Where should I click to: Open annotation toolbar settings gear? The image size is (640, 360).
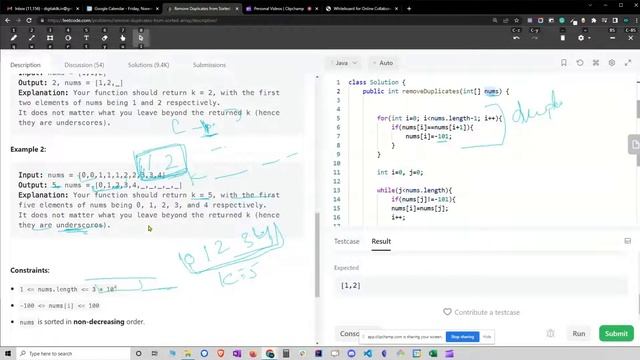581,38
